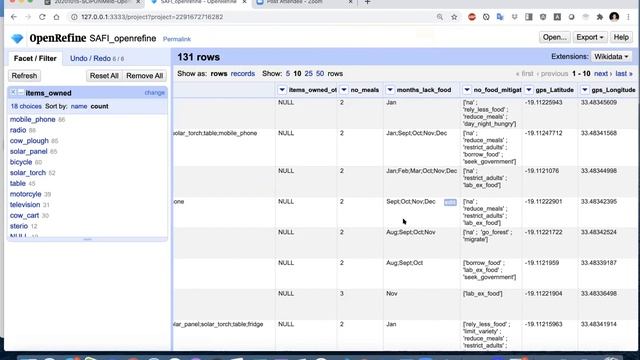Open Wikidata extensions dropdown
This screenshot has width=640, height=360.
point(611,57)
